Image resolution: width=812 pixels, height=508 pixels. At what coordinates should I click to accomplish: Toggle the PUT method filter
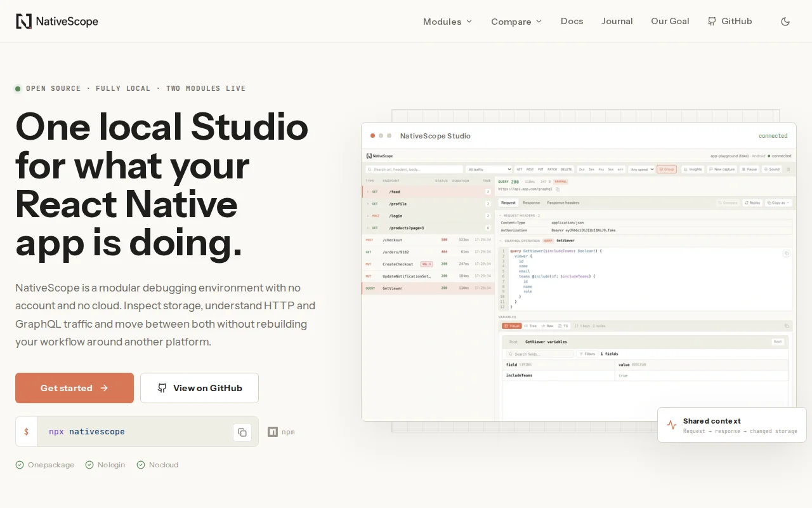540,170
